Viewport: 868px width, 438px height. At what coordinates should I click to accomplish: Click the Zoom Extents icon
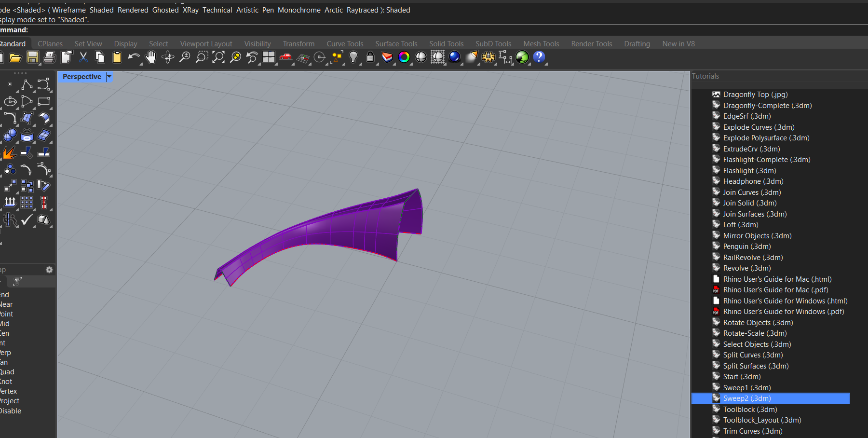click(218, 57)
